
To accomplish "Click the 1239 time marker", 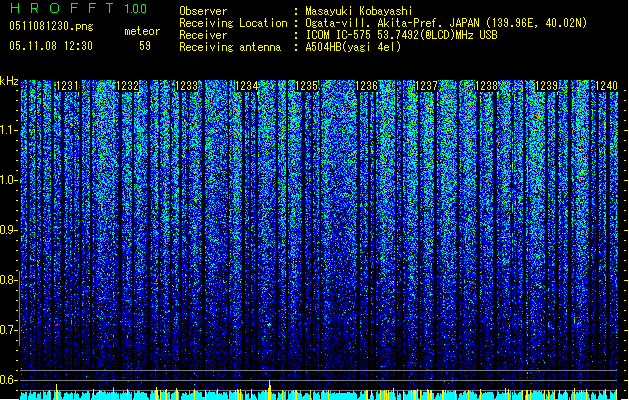I will click(x=546, y=86).
